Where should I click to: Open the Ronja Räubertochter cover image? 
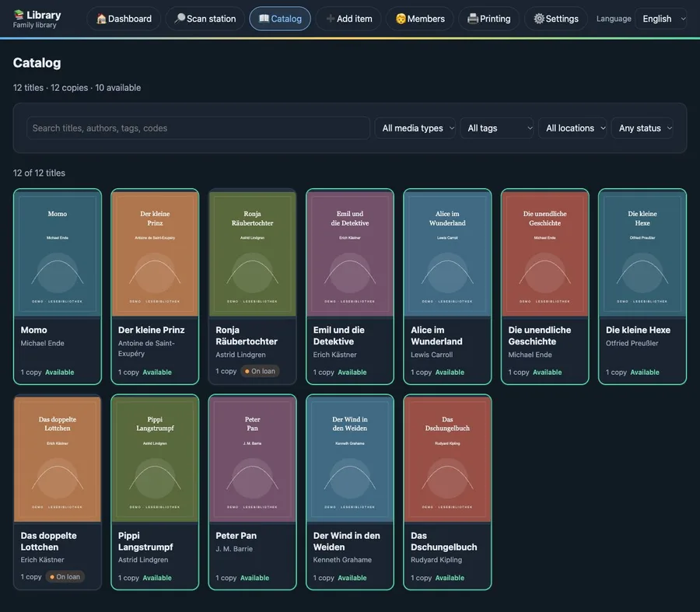coord(252,253)
